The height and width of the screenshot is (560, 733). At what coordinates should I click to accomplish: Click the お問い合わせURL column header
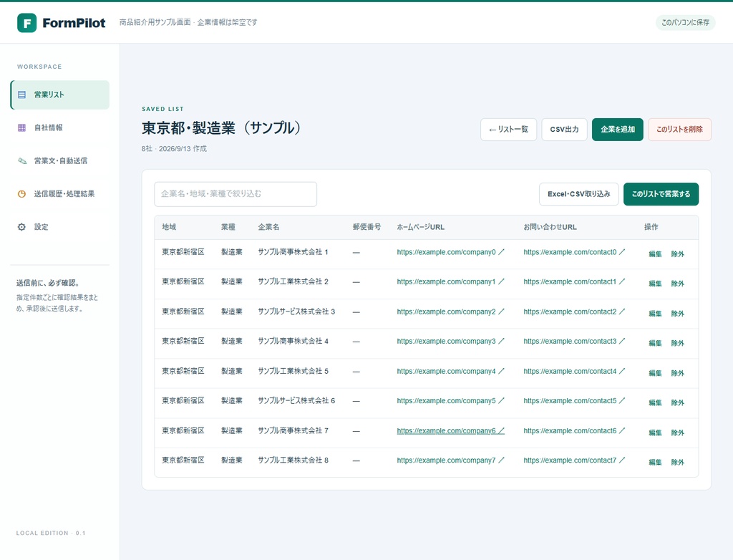pyautogui.click(x=550, y=227)
